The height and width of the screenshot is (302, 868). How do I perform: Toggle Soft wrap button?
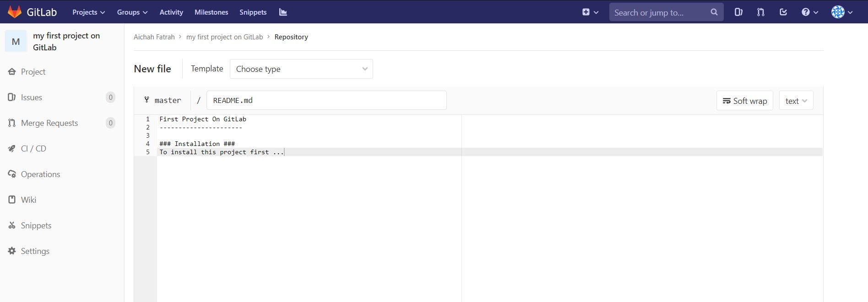(744, 101)
